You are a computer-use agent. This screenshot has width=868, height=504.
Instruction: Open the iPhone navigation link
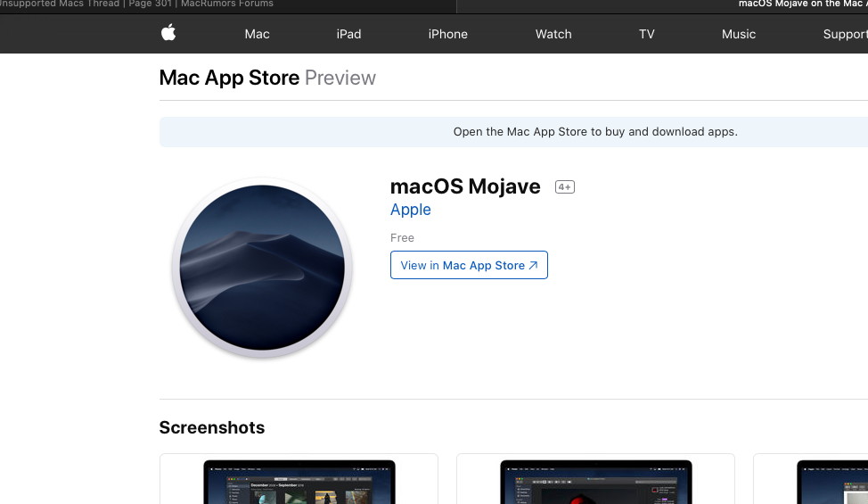448,34
